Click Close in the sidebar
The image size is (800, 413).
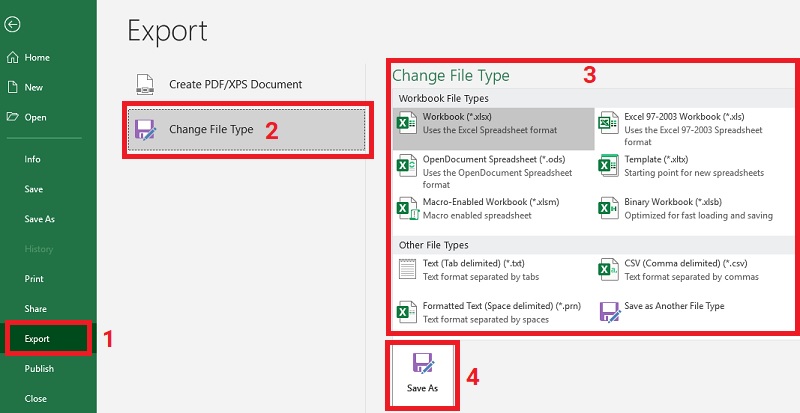pos(35,399)
